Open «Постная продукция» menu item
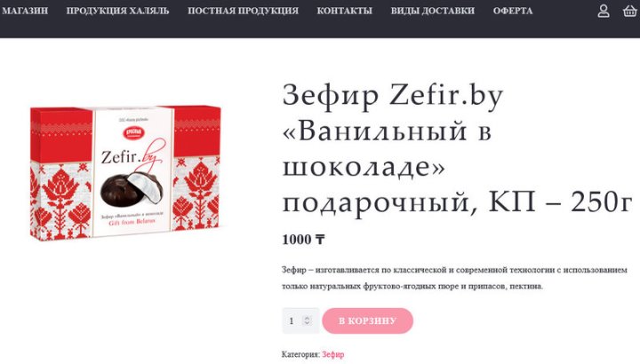The width and height of the screenshot is (640, 364). pos(243,11)
